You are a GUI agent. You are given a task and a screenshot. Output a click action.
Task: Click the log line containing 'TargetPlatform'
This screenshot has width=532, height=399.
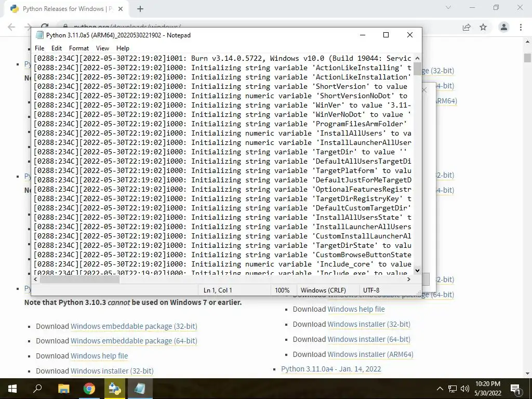click(222, 170)
